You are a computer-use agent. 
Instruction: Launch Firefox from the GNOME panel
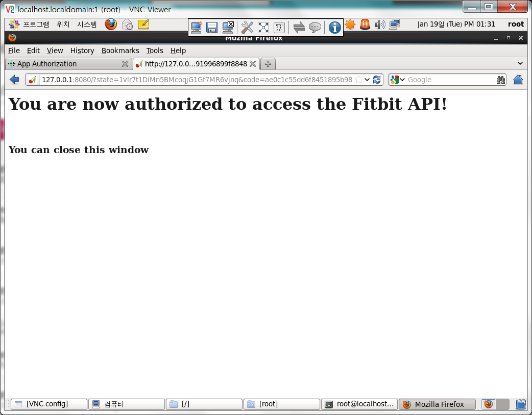point(111,25)
